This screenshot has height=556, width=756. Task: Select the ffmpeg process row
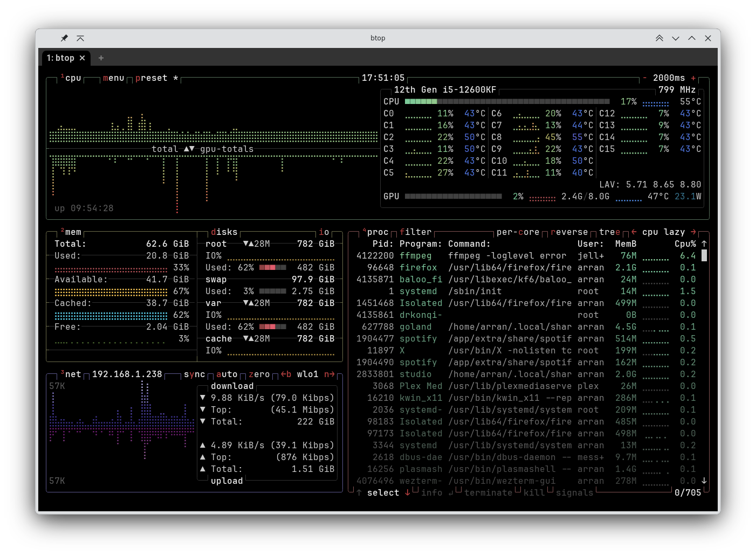click(526, 256)
